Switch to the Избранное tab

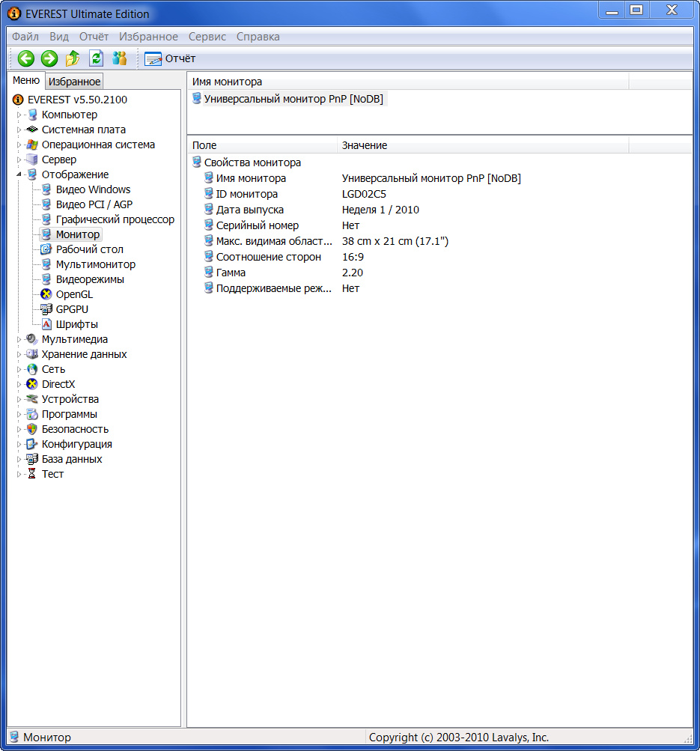tap(74, 82)
